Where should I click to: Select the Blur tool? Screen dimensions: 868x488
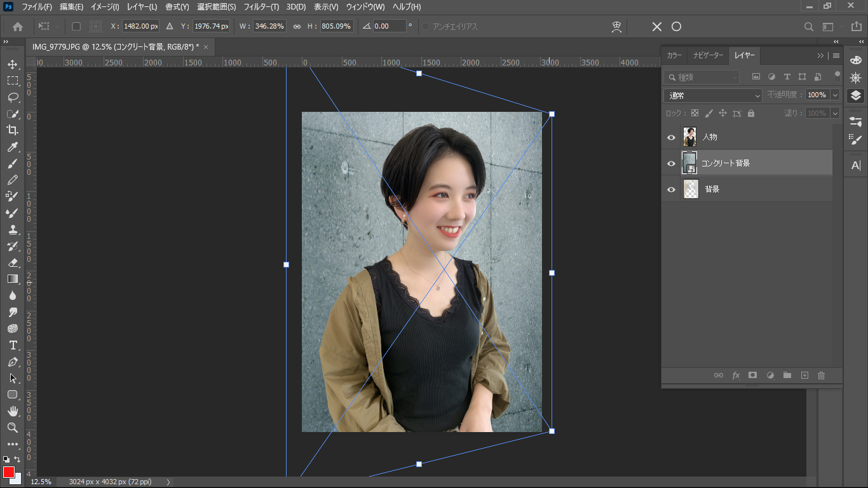12,295
